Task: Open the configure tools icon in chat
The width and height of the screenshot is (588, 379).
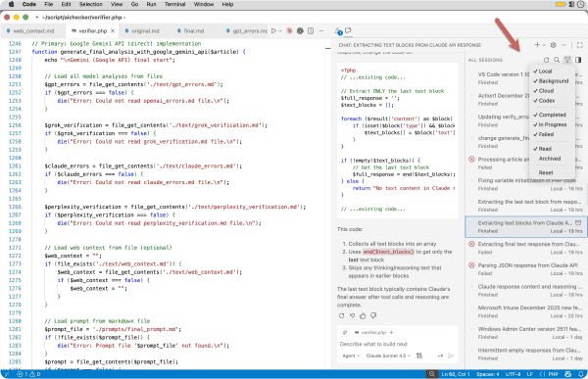Action: [419, 355]
